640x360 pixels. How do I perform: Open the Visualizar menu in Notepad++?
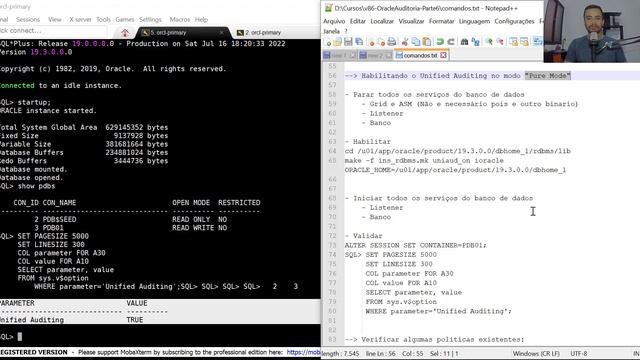pos(411,21)
